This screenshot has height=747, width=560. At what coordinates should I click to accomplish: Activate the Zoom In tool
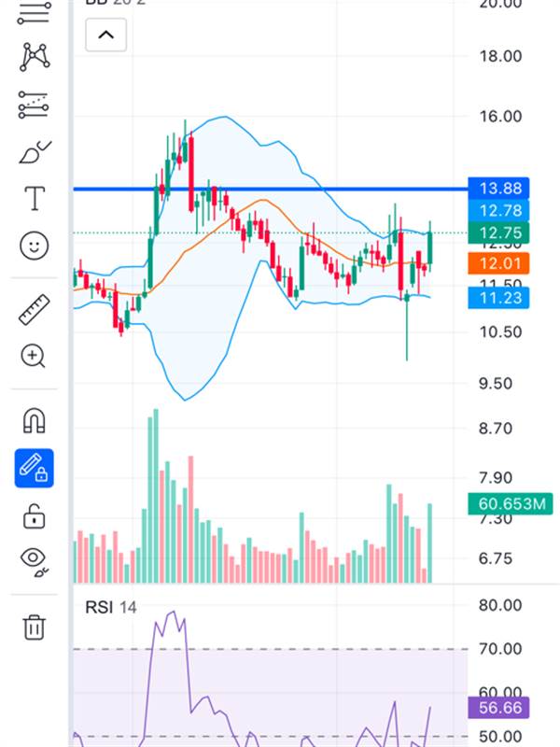click(34, 357)
